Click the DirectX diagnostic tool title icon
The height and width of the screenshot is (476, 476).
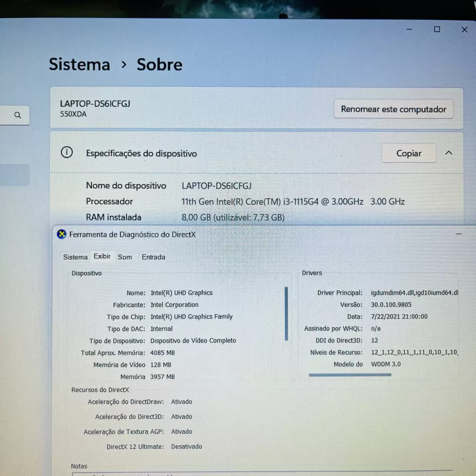click(x=61, y=234)
